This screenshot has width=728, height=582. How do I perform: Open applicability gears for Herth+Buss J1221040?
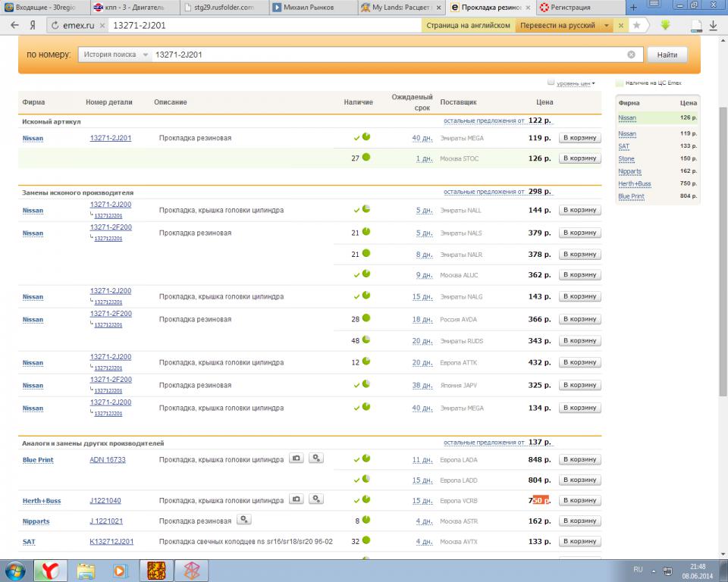click(316, 499)
